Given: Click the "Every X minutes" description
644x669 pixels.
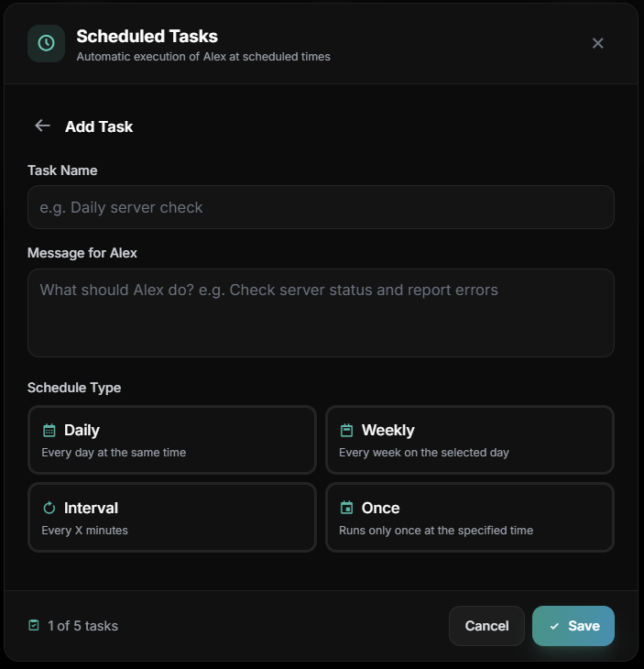Looking at the screenshot, I should pyautogui.click(x=84, y=531).
